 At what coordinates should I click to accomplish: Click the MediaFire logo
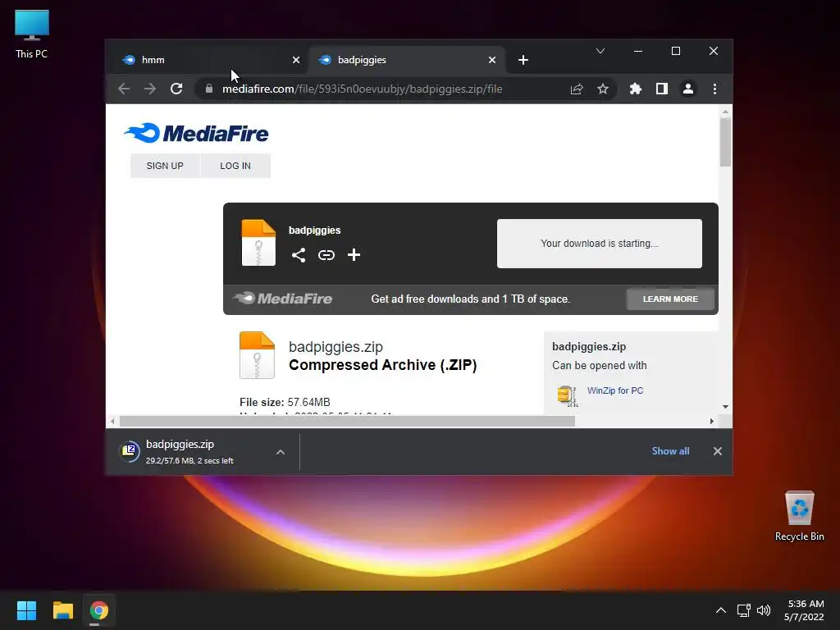click(x=196, y=134)
